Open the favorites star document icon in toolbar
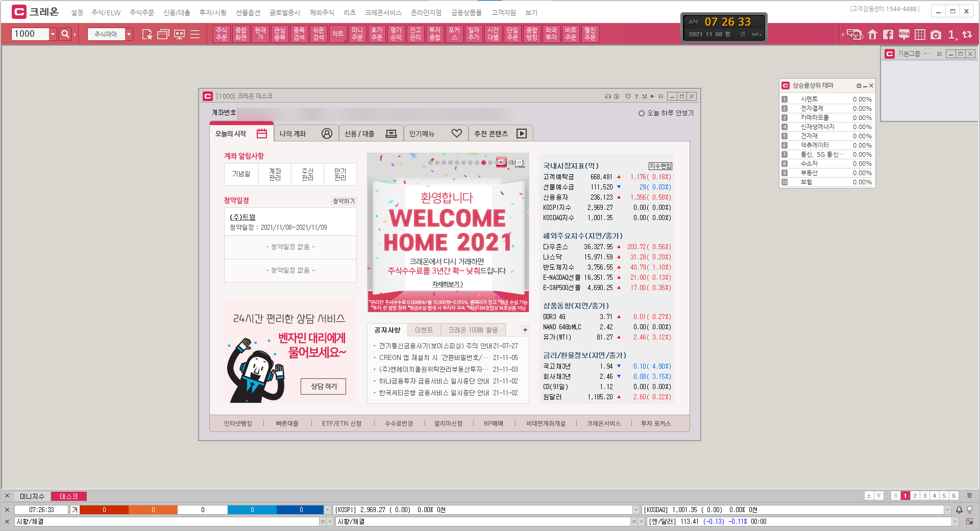 click(147, 34)
